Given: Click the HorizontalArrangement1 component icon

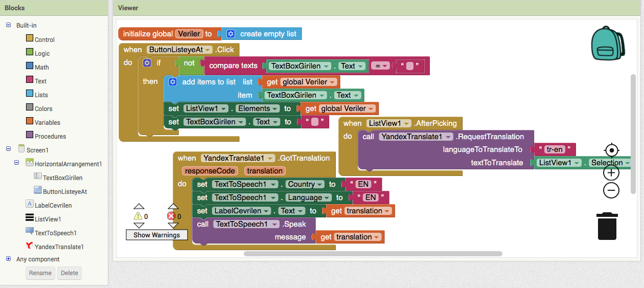Looking at the screenshot, I should coord(30,163).
